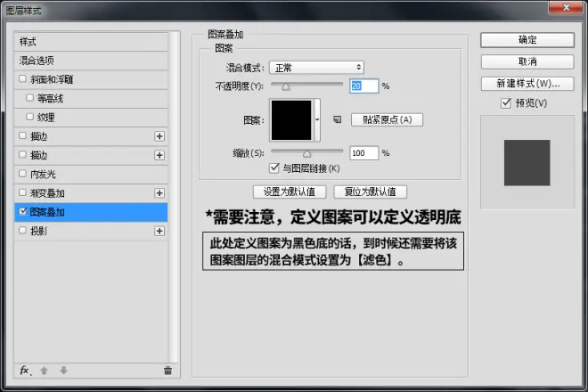Uncheck the 图案叠加 checkbox
This screenshot has height=392, width=588.
pos(23,211)
